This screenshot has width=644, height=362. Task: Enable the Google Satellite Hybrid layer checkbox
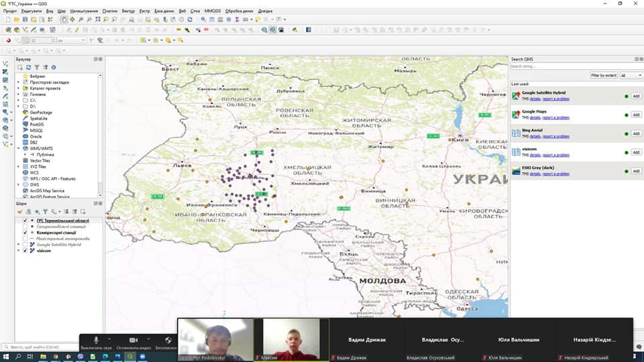(25, 245)
